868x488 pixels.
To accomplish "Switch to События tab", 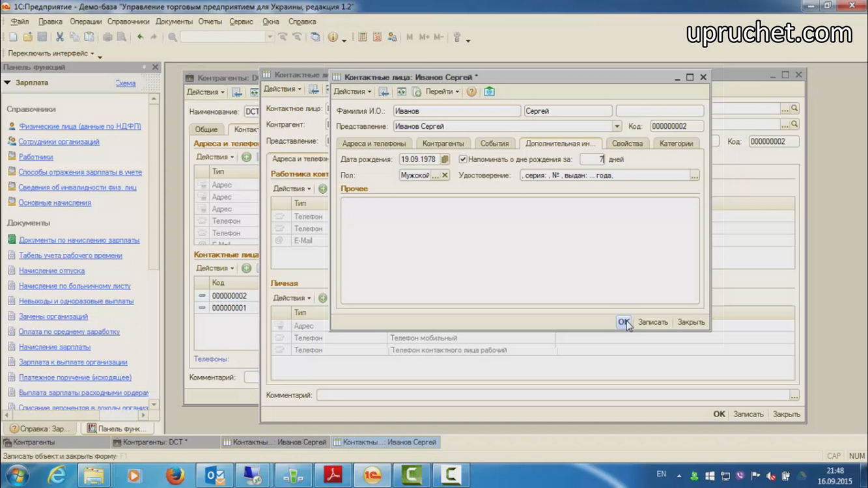I will (x=494, y=143).
